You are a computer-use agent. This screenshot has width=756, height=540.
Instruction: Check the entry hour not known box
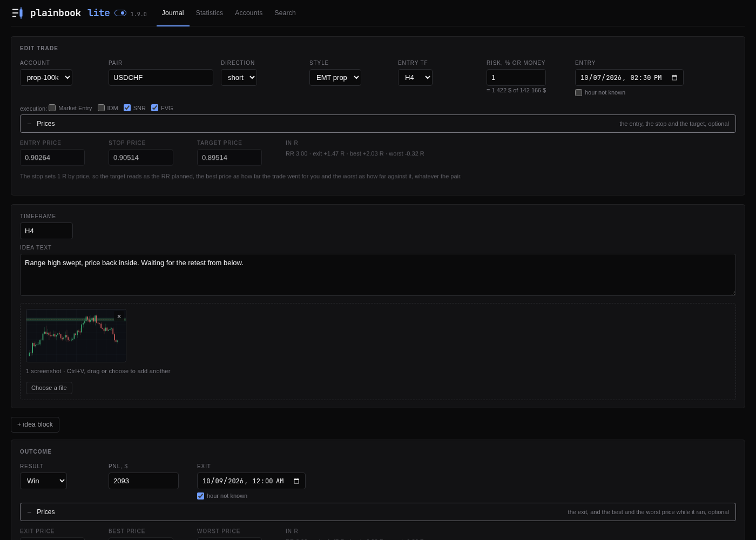(579, 92)
